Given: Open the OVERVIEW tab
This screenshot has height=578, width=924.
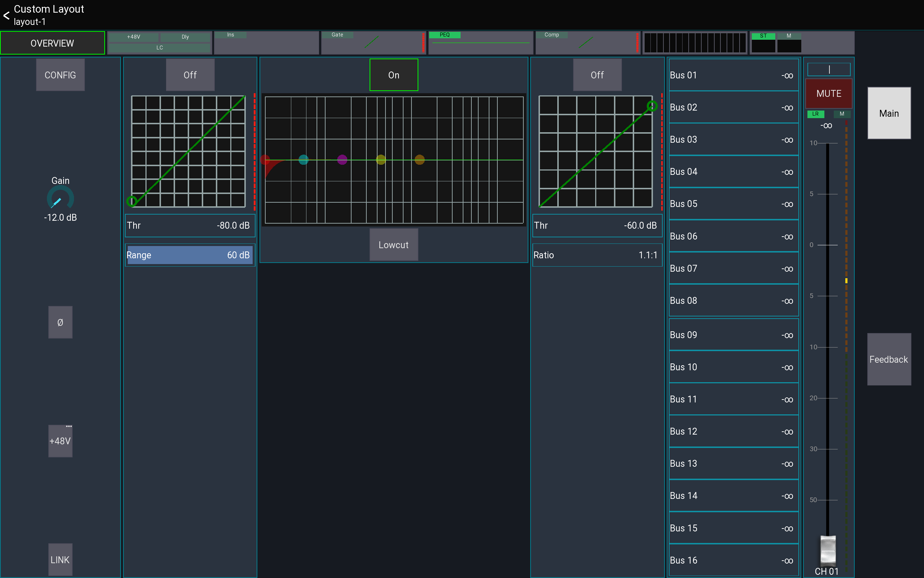Looking at the screenshot, I should coord(52,43).
